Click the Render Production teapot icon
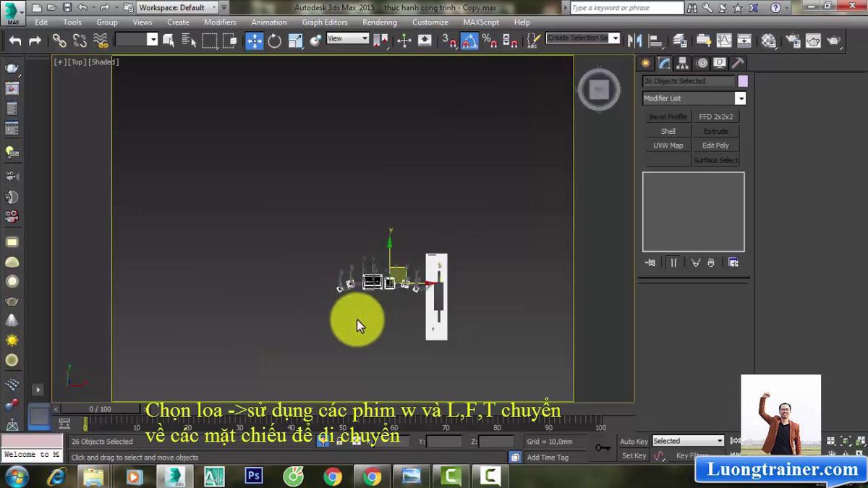The height and width of the screenshot is (488, 868). [x=834, y=41]
